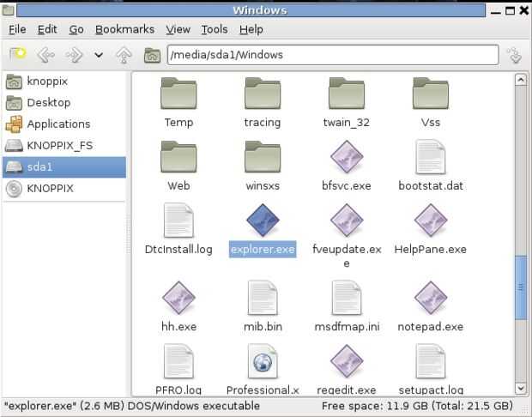Image resolution: width=532 pixels, height=417 pixels.
Task: Select the HelpPane.exe executable icon
Action: (431, 220)
